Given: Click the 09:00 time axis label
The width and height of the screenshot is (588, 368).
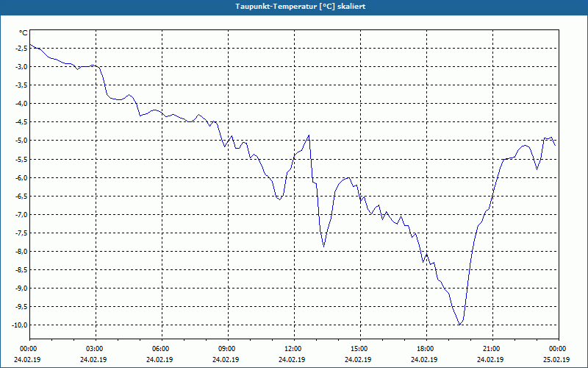Looking at the screenshot, I should pyautogui.click(x=226, y=349).
